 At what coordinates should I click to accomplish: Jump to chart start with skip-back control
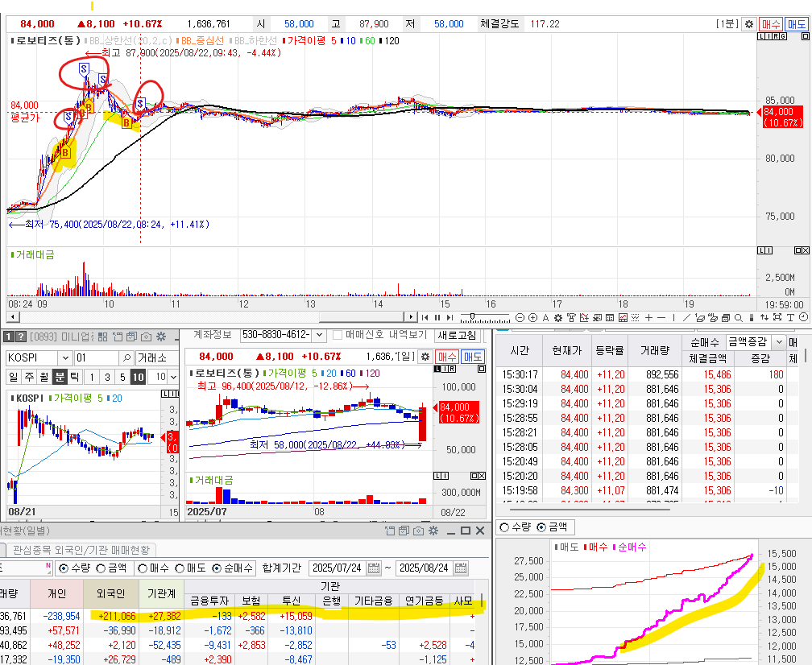[x=425, y=318]
